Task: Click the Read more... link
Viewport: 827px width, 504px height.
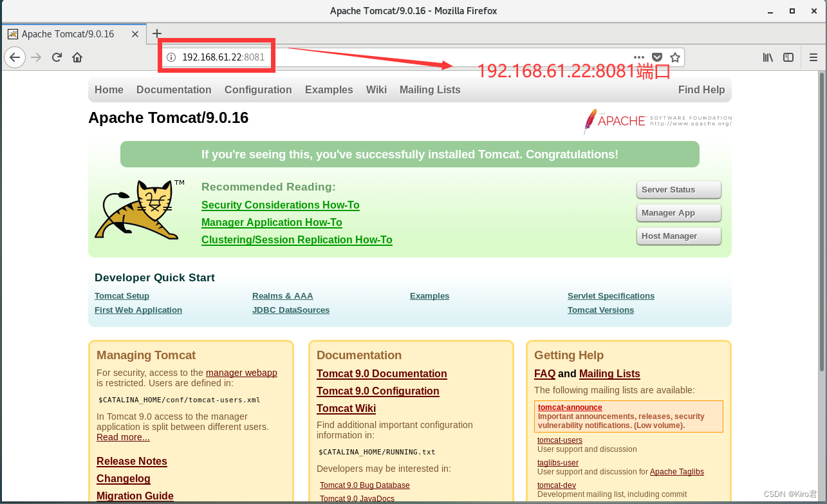Action: pos(123,437)
